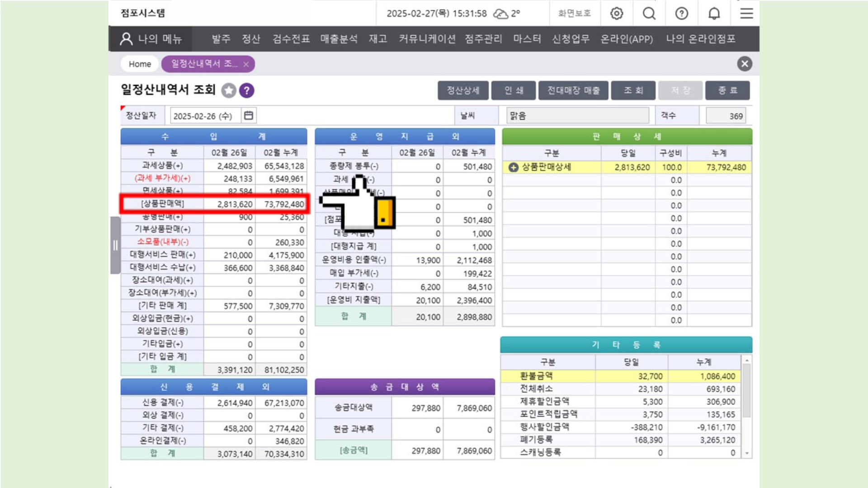Open the hamburger menu icon

pyautogui.click(x=746, y=14)
